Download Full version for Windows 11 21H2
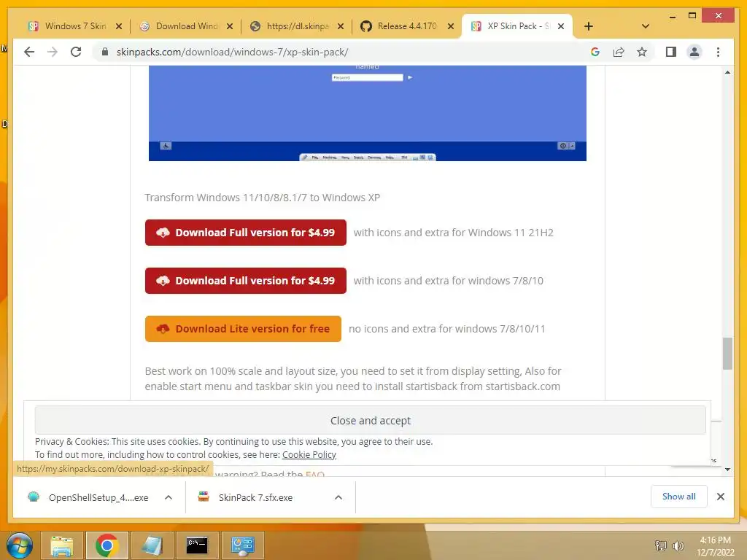This screenshot has width=747, height=560. pyautogui.click(x=246, y=233)
